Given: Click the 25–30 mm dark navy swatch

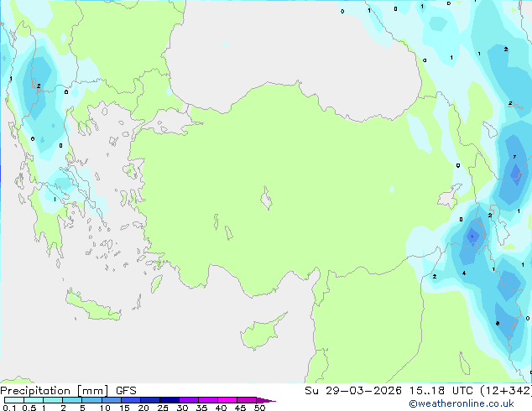Looking at the screenshot, I should (170, 400).
